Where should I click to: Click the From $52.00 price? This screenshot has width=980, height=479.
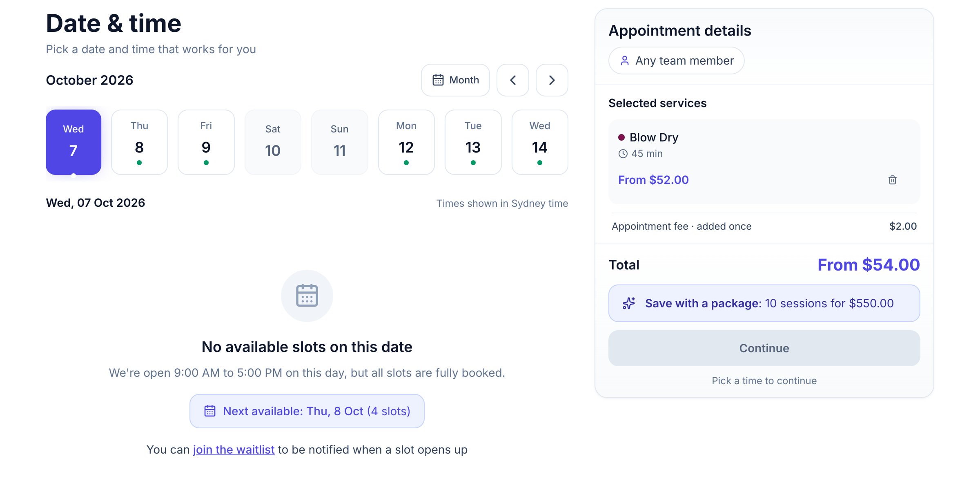[653, 180]
